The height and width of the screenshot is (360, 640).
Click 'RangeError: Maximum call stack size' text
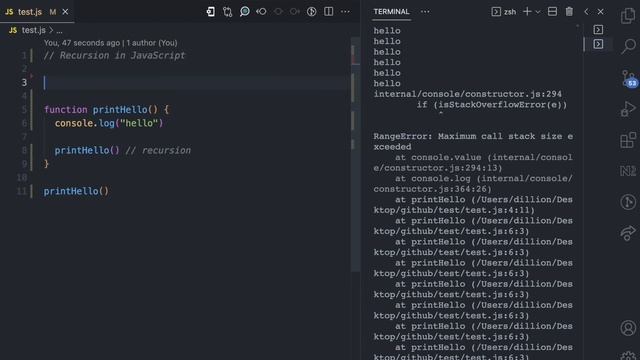point(468,136)
